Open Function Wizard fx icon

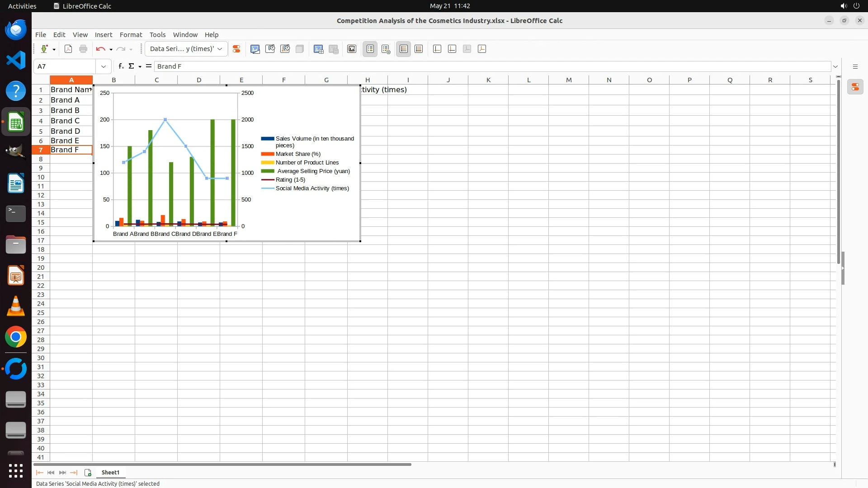(x=121, y=66)
